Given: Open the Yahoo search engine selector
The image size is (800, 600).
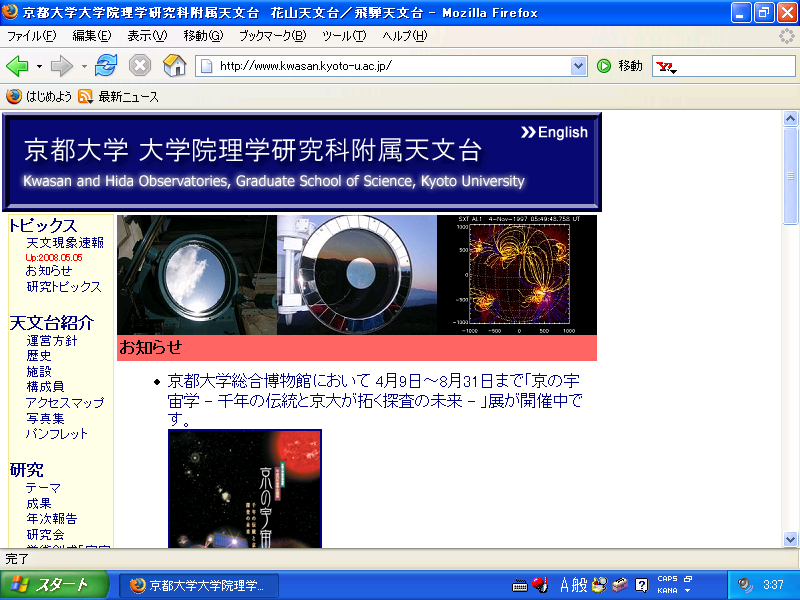Looking at the screenshot, I should click(667, 67).
